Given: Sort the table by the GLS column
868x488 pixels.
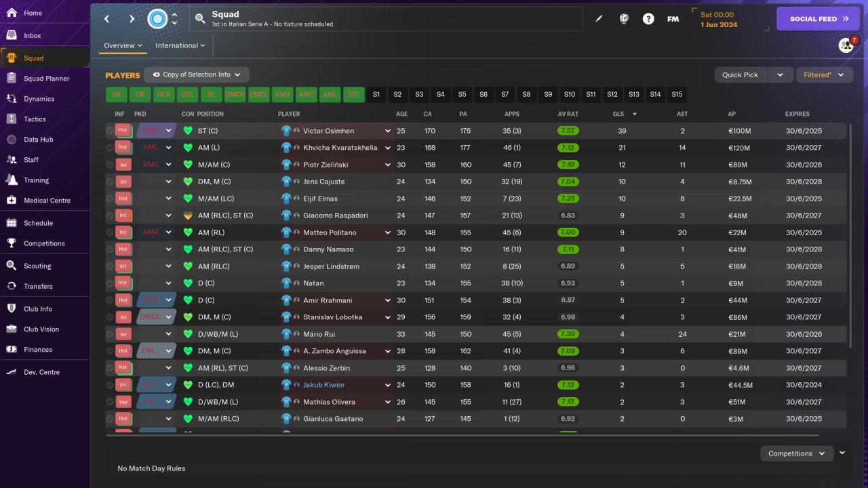Looking at the screenshot, I should pos(617,114).
